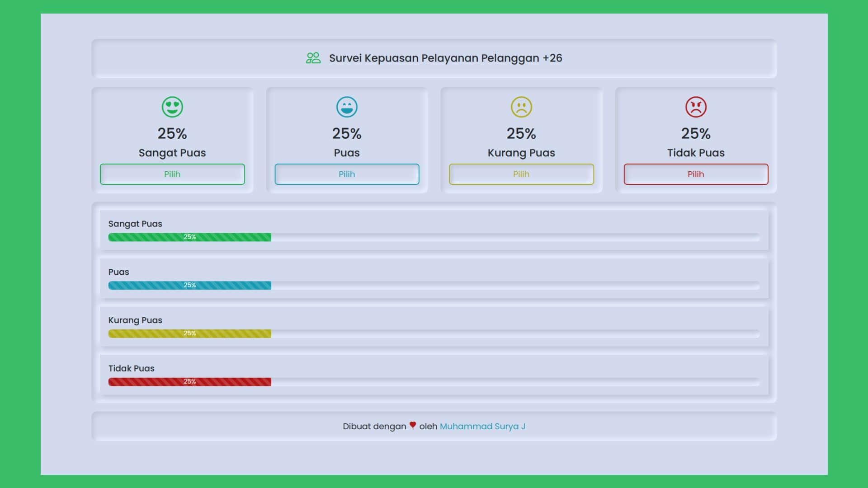
Task: Click the 25% value in Puas card
Action: tap(347, 133)
